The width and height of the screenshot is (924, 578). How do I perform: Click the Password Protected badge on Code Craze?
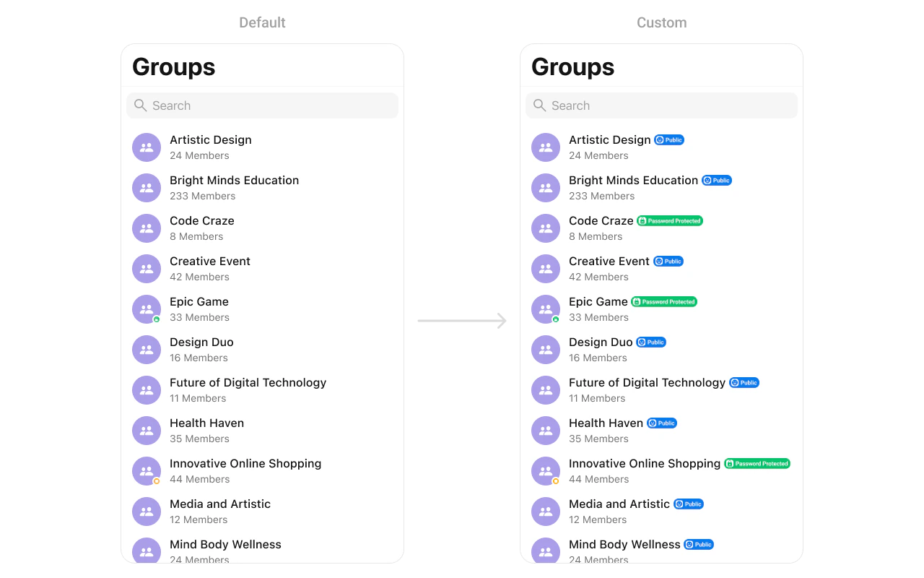tap(670, 220)
